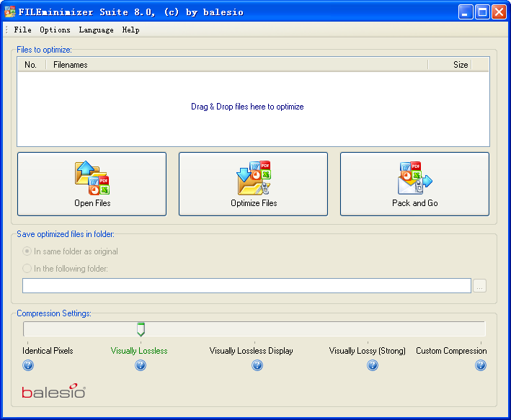Click the balesio logo
Screen dimensions: 511x420
tap(54, 391)
